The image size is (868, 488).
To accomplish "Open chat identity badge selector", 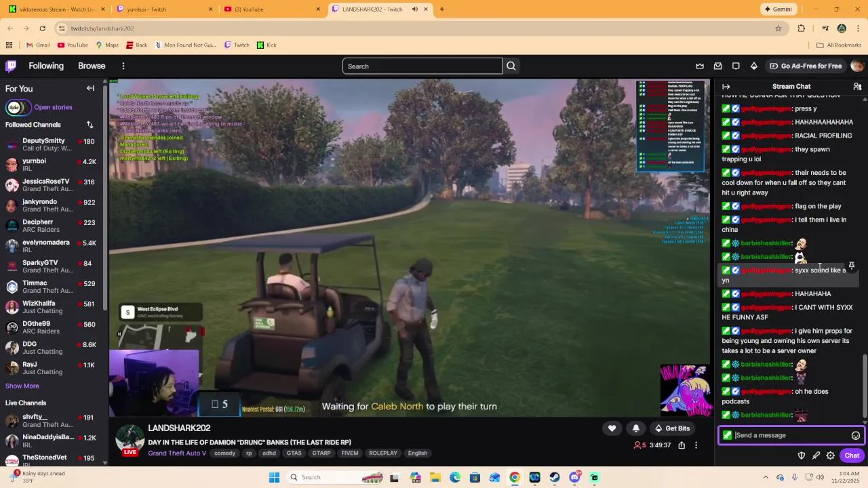I will point(728,435).
